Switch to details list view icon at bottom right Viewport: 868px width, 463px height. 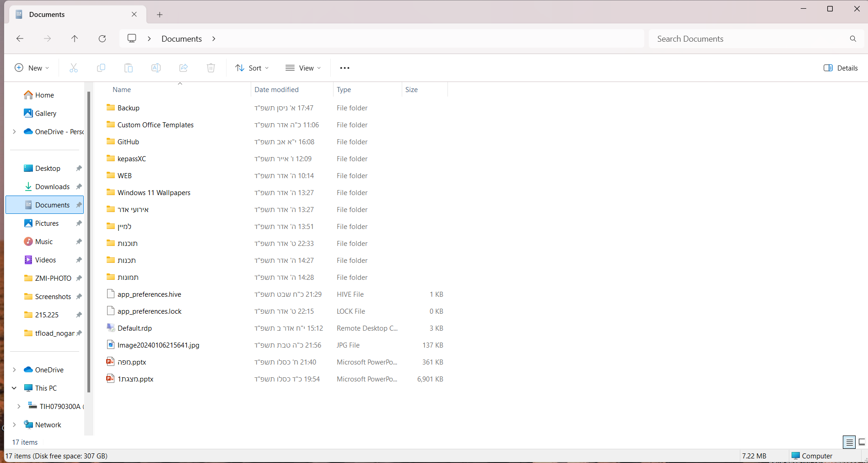(849, 442)
